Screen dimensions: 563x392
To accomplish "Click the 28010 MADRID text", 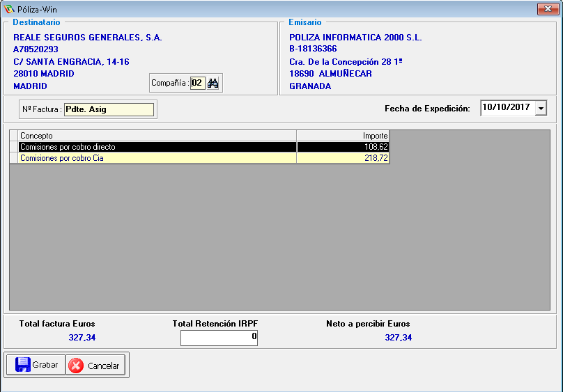I will coord(44,74).
